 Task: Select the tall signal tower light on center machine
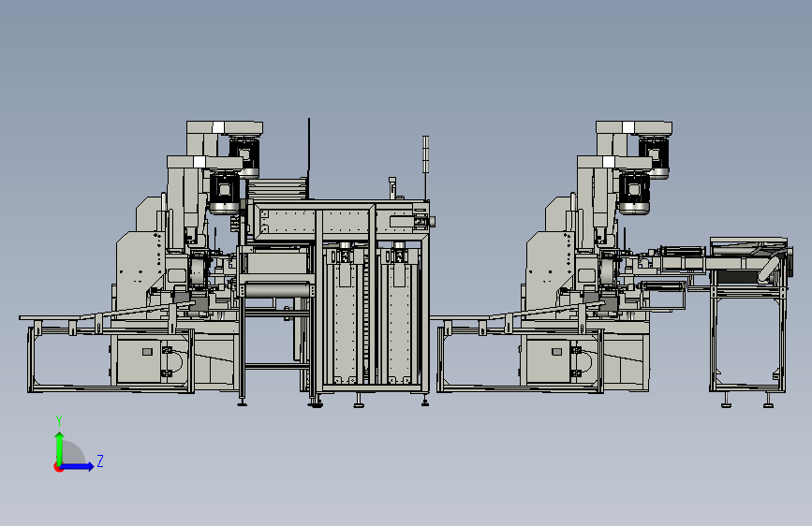tap(426, 168)
